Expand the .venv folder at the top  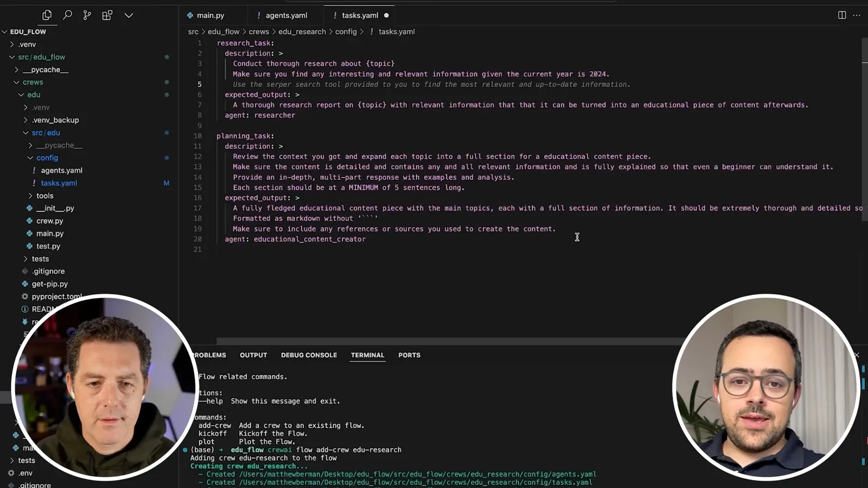click(x=27, y=44)
